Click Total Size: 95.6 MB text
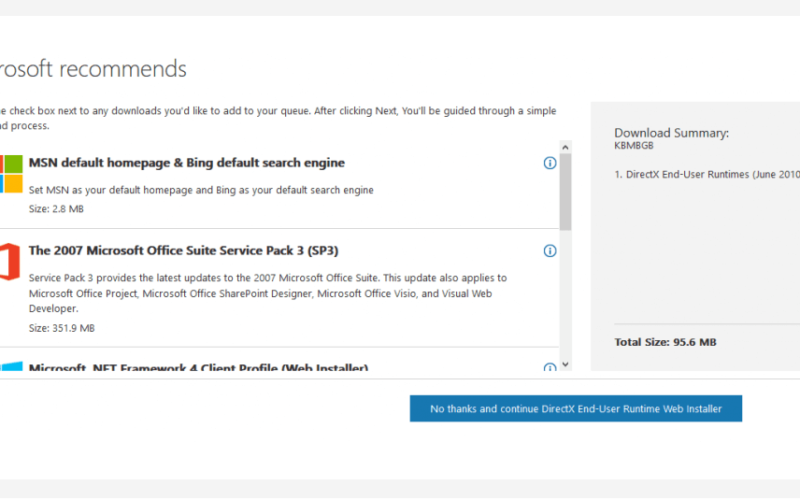The width and height of the screenshot is (800, 500). tap(665, 342)
